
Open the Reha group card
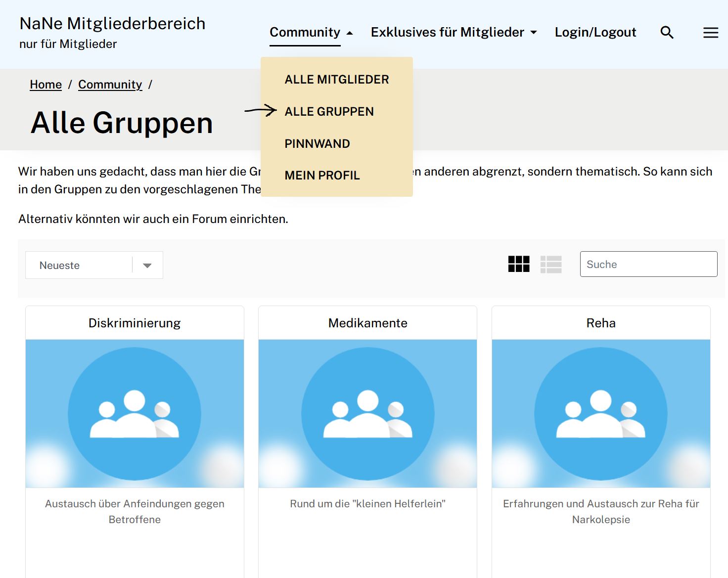click(600, 323)
